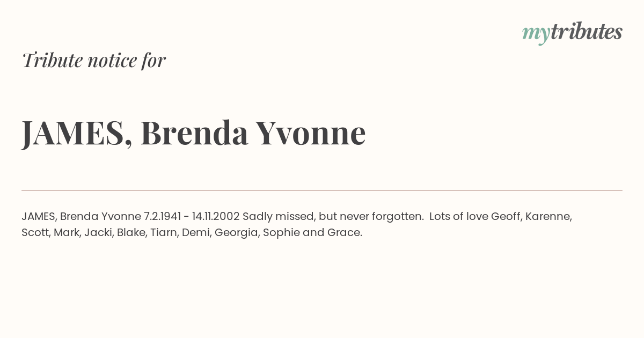
Task: Click the name "Geoff" in the notice
Action: pos(506,216)
